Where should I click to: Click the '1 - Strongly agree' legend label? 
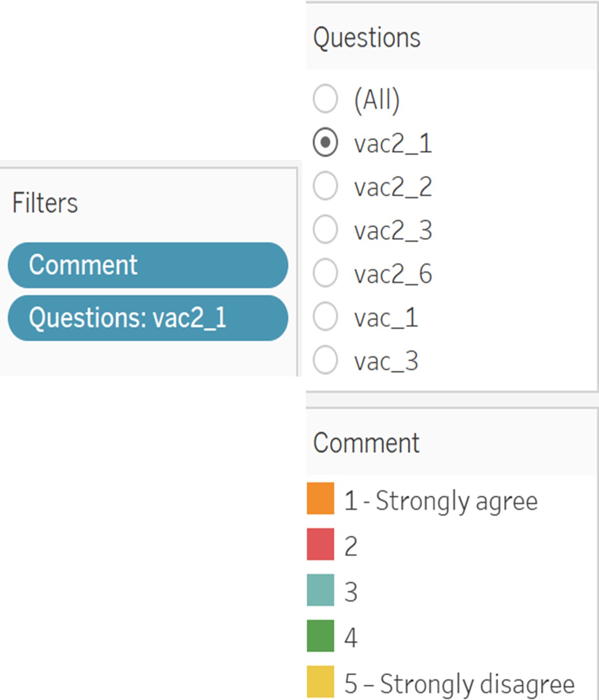pos(441,501)
